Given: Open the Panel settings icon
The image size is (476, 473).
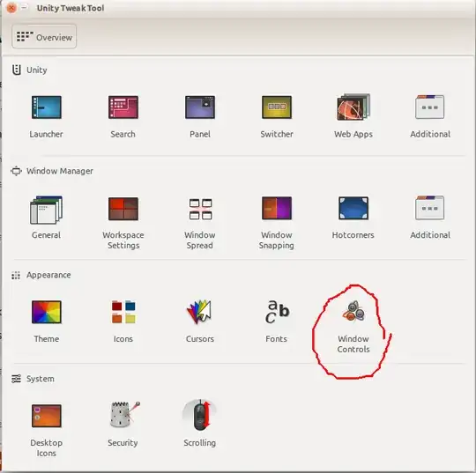Looking at the screenshot, I should (200, 107).
